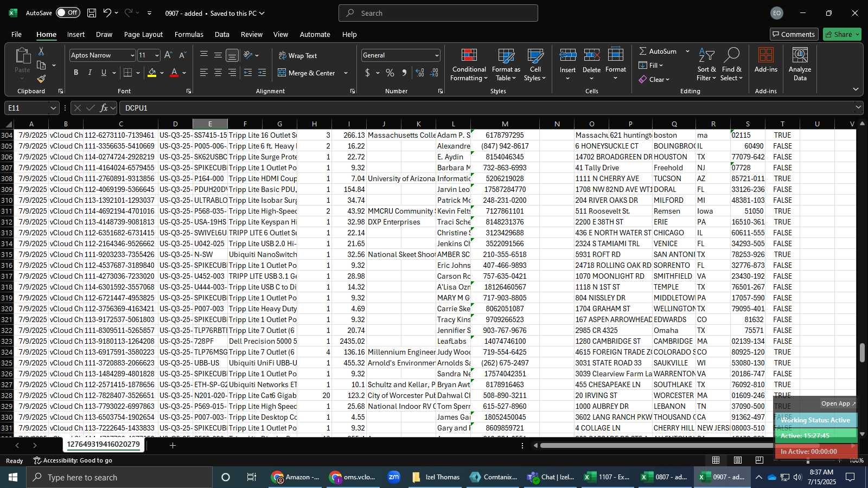Click Decrease Indent icon
This screenshot has height=488, width=868.
pos(248,73)
